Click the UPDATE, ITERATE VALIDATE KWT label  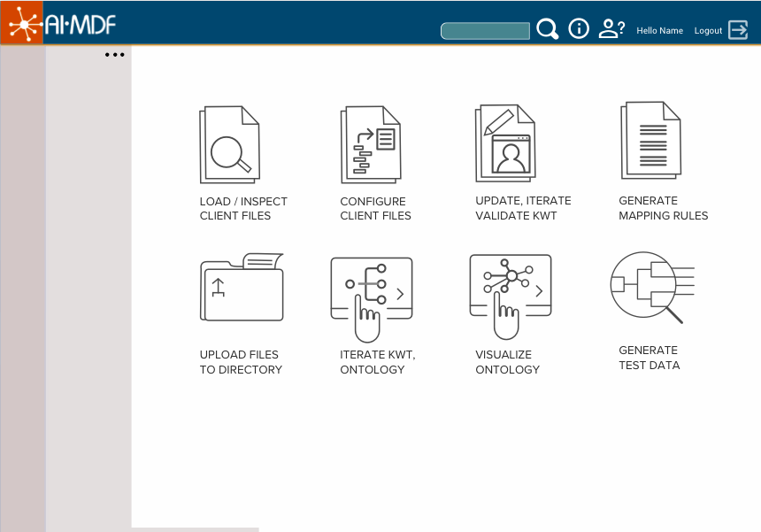point(523,208)
